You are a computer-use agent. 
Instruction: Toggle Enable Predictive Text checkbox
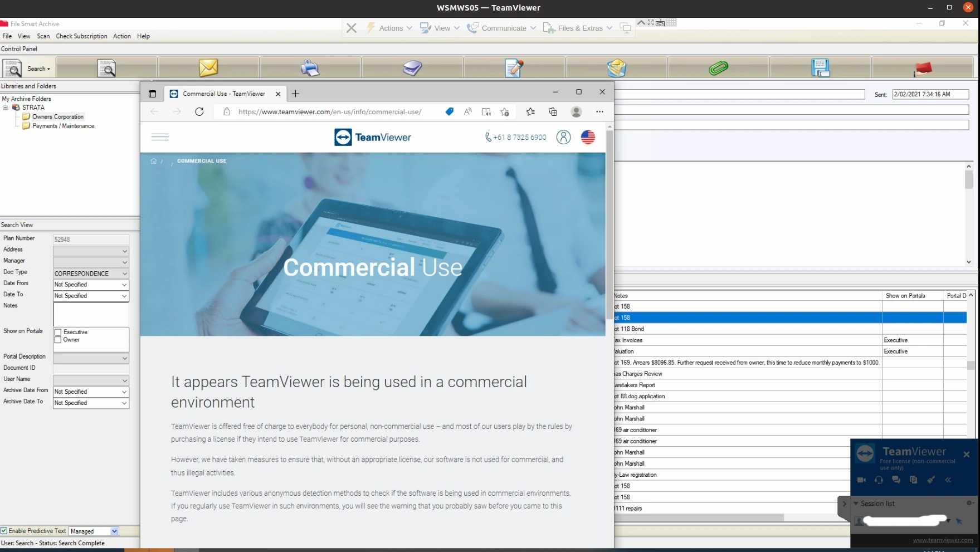point(4,531)
